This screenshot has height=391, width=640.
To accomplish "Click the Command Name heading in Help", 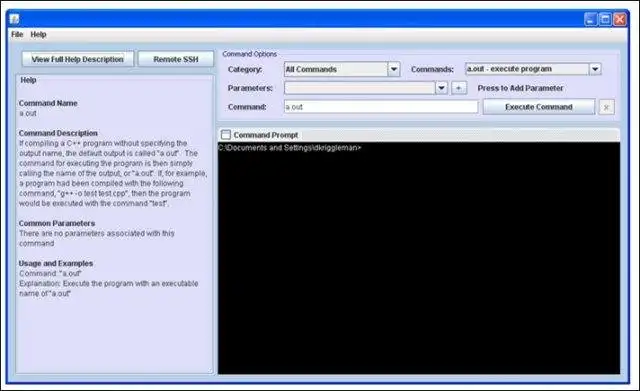I will coord(48,103).
